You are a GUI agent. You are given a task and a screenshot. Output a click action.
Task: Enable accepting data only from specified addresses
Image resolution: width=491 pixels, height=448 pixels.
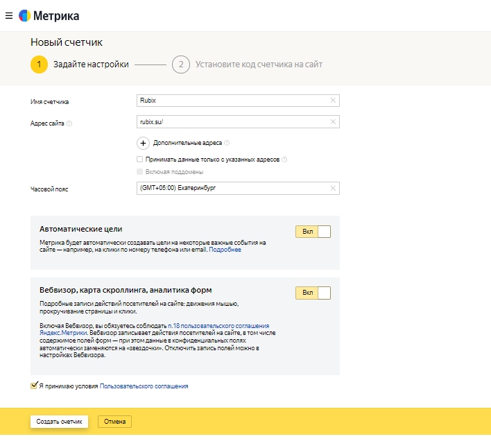pyautogui.click(x=140, y=160)
